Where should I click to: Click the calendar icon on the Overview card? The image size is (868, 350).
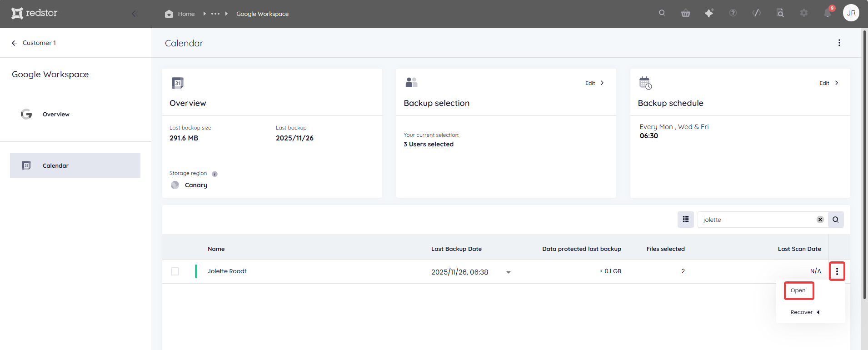(178, 83)
